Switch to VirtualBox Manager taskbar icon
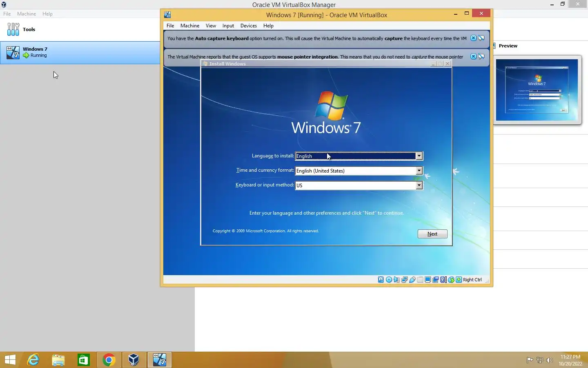 134,360
